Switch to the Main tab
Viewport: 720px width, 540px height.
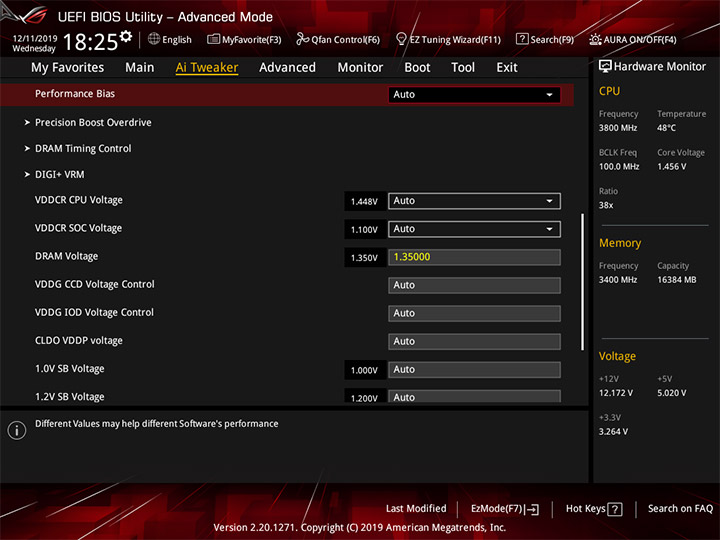pos(140,68)
